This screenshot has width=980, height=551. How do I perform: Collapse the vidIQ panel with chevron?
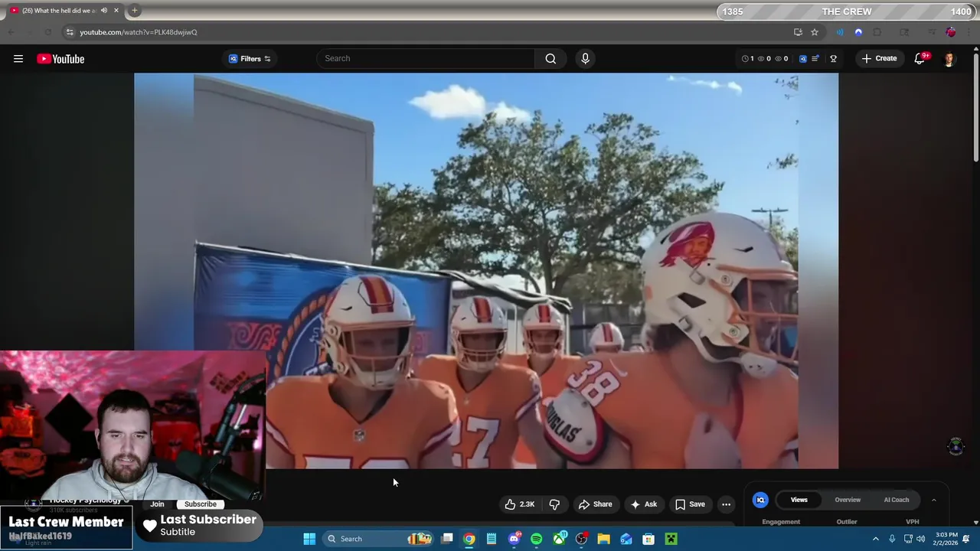tap(933, 500)
